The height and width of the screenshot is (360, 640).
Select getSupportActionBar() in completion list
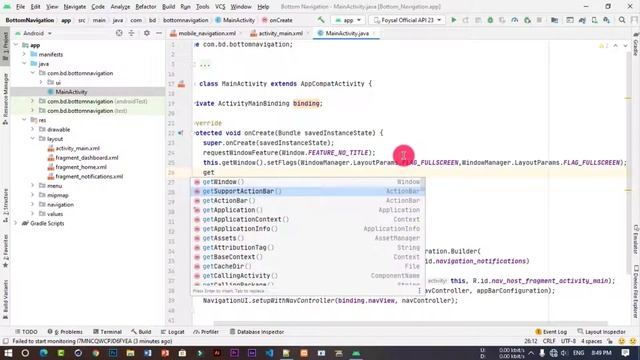[308, 191]
